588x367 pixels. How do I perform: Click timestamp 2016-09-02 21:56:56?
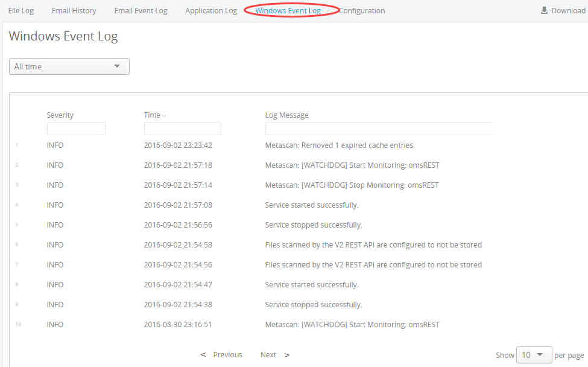pyautogui.click(x=178, y=225)
